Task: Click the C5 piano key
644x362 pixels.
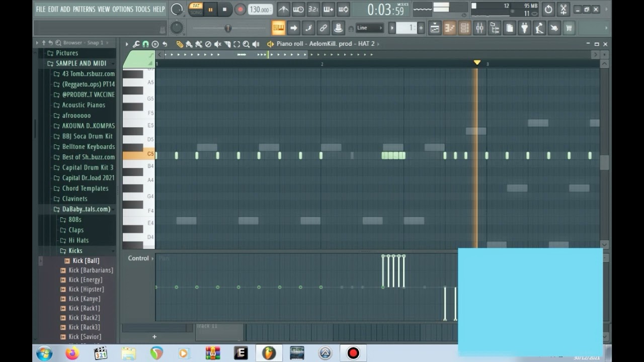Action: pos(139,154)
